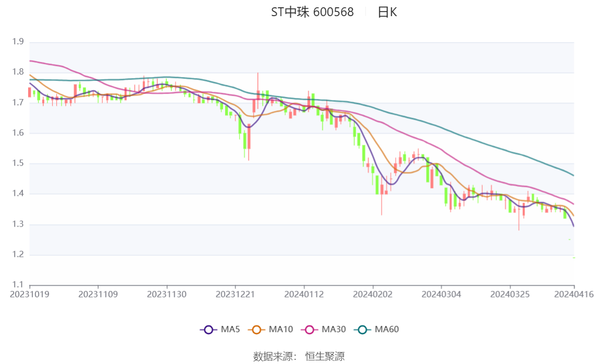Image resolution: width=598 pixels, height=364 pixels.
Task: Click the 1.3 price axis label
Action: coord(18,224)
